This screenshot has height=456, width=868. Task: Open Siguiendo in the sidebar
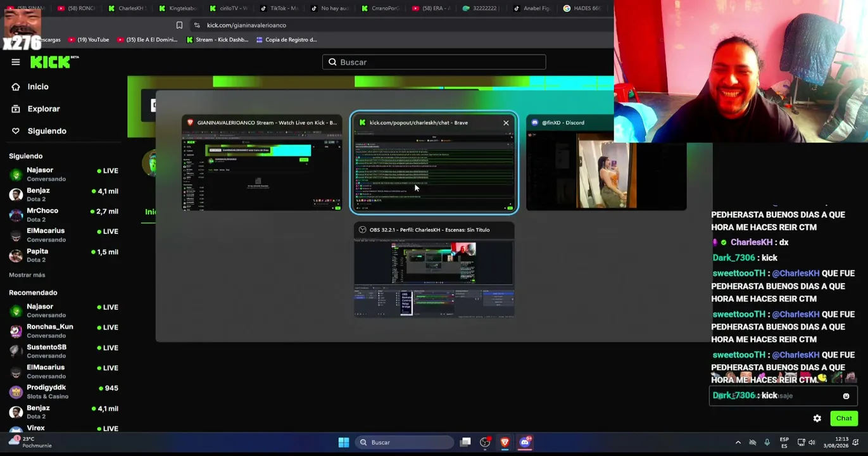47,131
